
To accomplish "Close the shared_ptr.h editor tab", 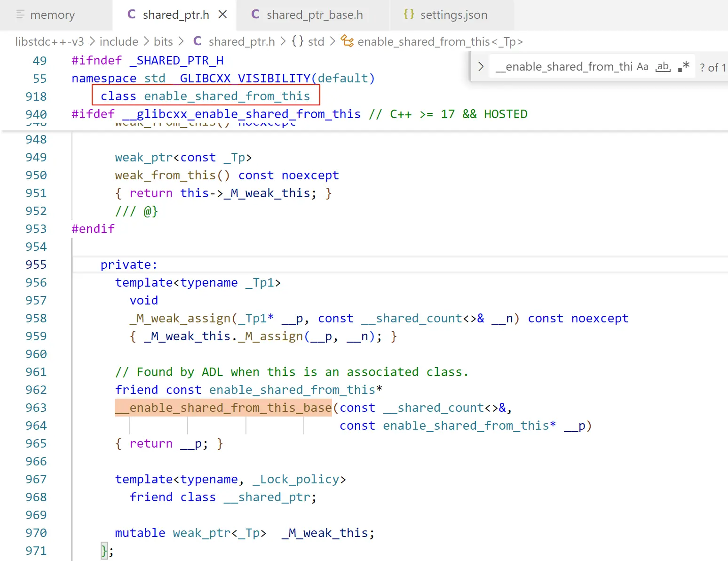I will point(223,15).
